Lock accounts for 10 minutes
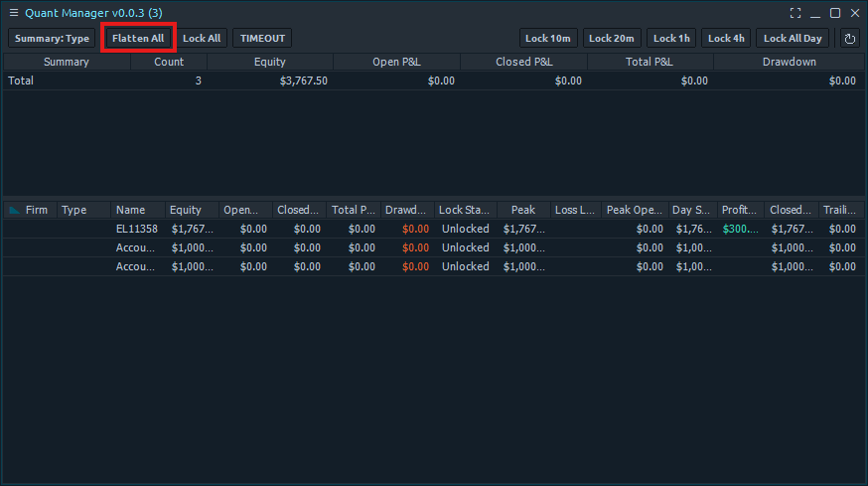The height and width of the screenshot is (486, 868). 548,39
